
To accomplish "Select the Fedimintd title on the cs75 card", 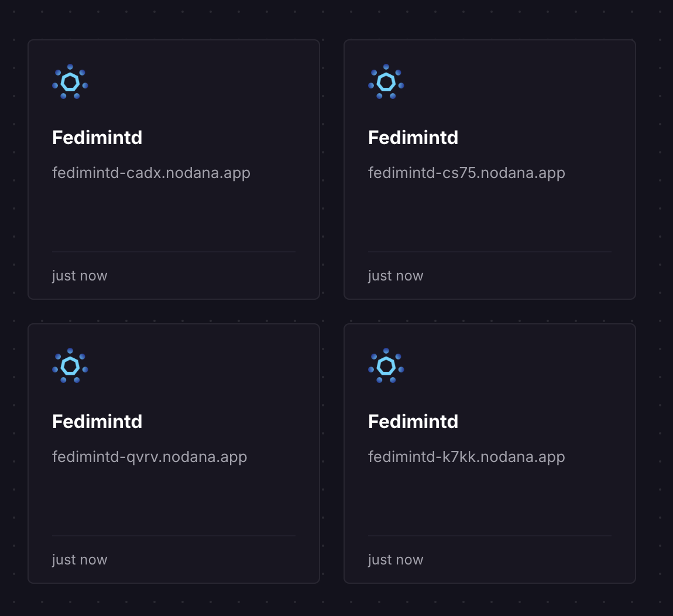I will coord(413,138).
